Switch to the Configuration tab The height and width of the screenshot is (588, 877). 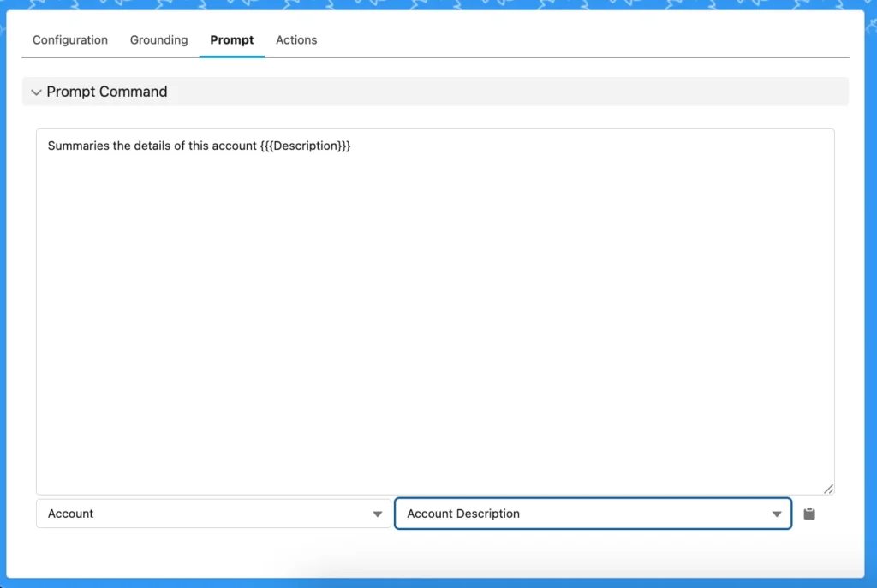pos(70,40)
